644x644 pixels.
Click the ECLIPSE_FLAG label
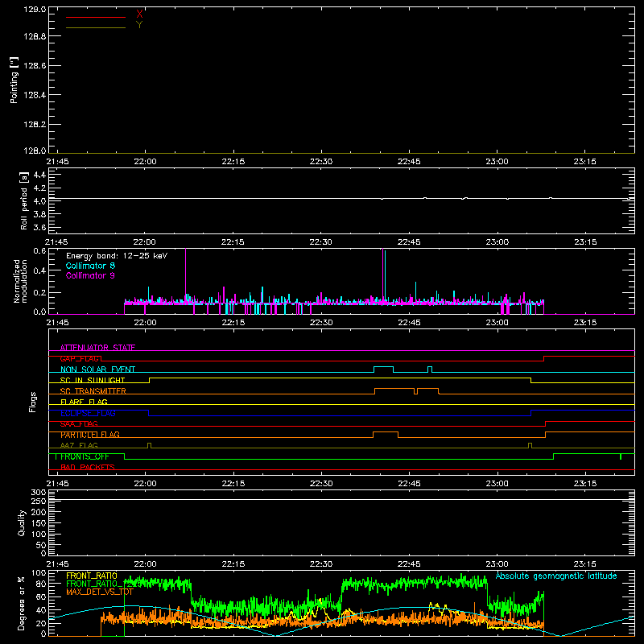coord(88,413)
